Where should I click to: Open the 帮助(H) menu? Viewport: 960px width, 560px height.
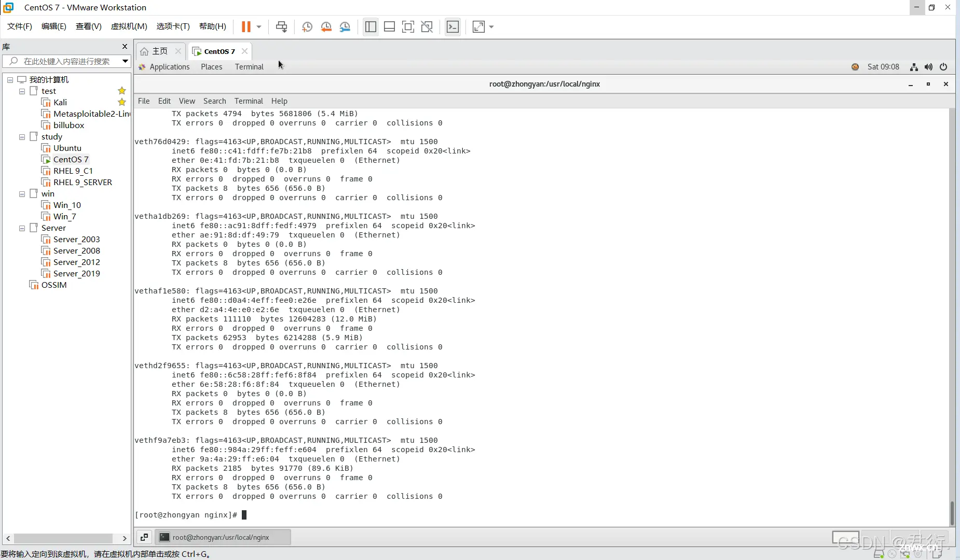[213, 26]
